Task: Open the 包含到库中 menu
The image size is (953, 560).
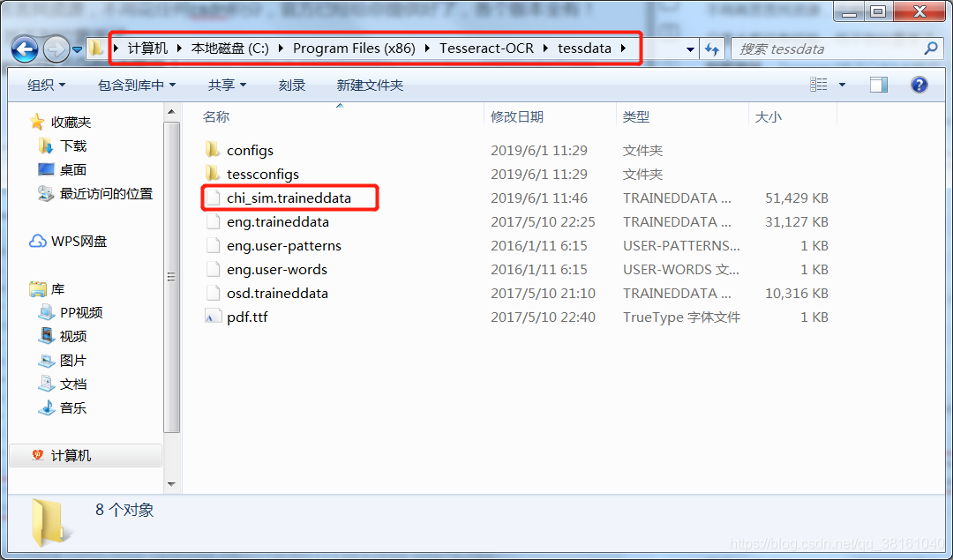Action: (x=137, y=85)
